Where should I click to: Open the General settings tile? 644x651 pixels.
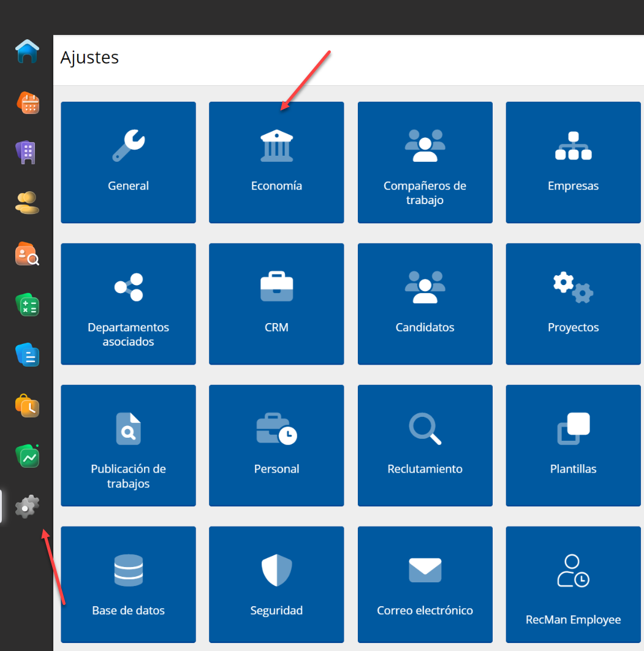pyautogui.click(x=128, y=162)
